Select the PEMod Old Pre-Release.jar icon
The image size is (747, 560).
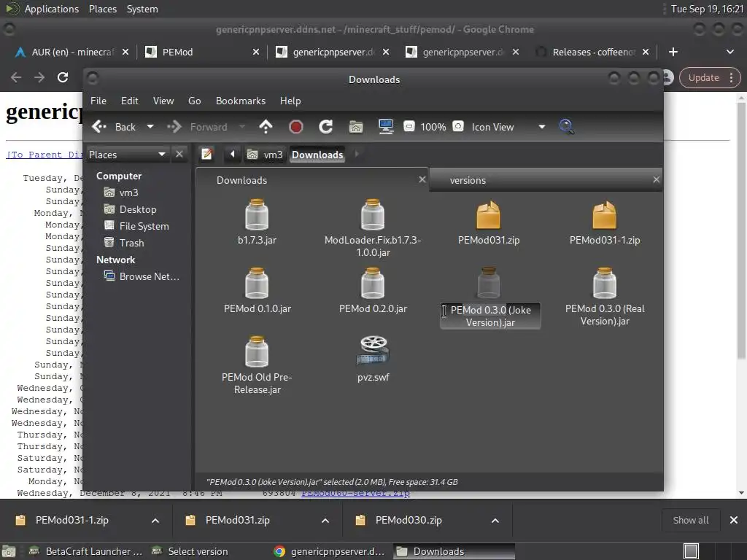tap(257, 352)
